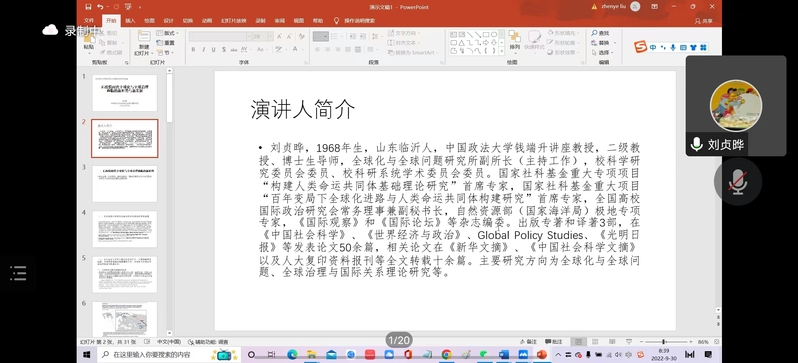Click the Find (查找) magnifier icon
Image resolution: width=798 pixels, height=363 pixels.
[x=594, y=33]
